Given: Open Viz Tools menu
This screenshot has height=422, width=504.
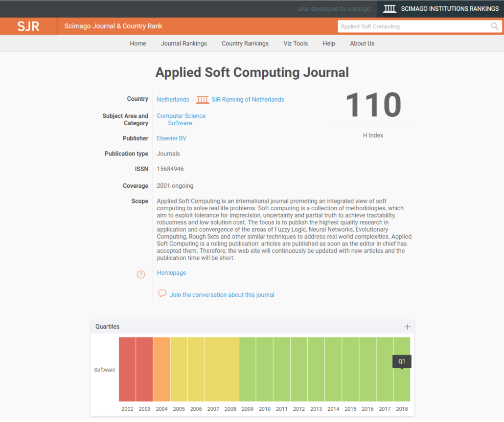Looking at the screenshot, I should pos(296,44).
